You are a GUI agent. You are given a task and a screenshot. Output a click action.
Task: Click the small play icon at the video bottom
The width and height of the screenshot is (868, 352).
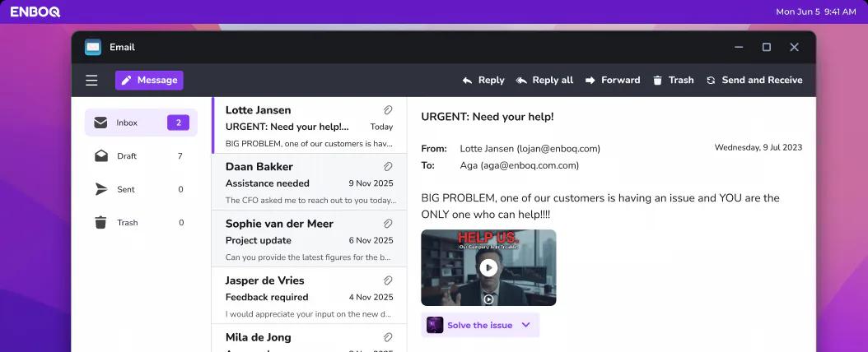click(x=488, y=299)
